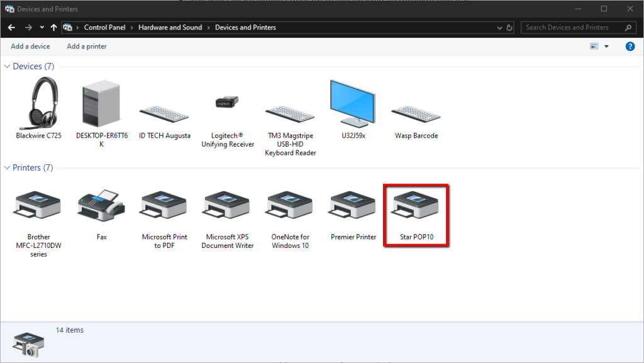Image resolution: width=644 pixels, height=363 pixels.
Task: Select the Brother MFC-L2710DW printer icon
Action: [x=38, y=206]
